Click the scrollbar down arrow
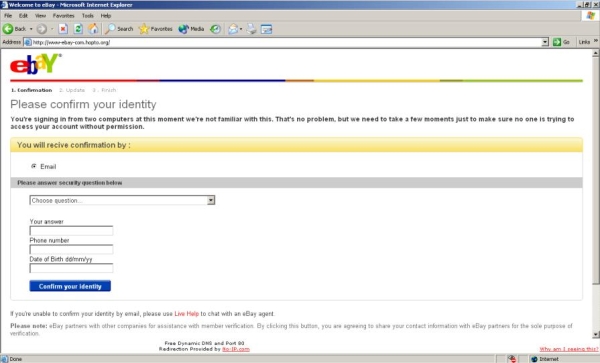 pyautogui.click(x=595, y=334)
